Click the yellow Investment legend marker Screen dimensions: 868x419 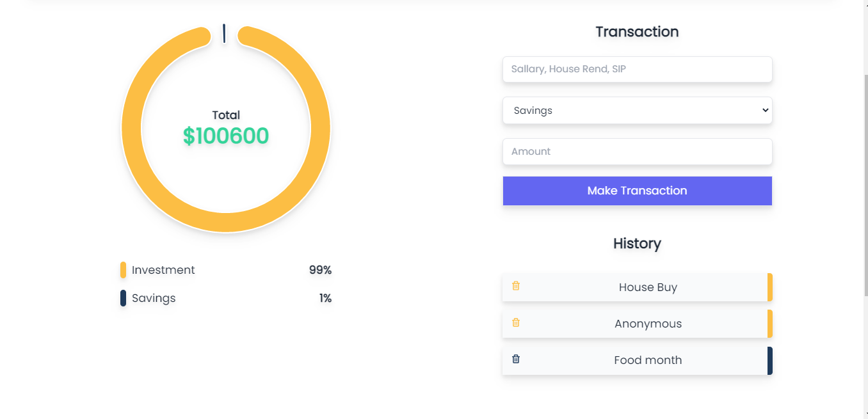click(x=123, y=269)
